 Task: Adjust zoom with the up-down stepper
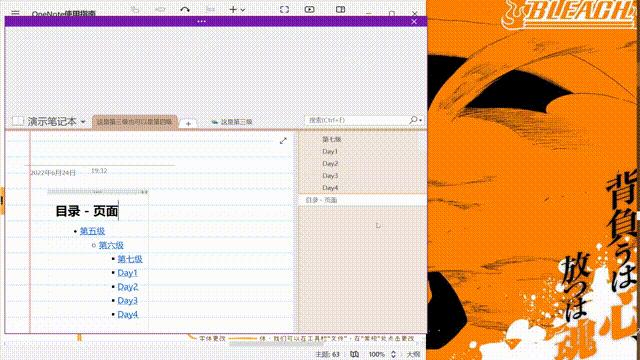point(393,354)
